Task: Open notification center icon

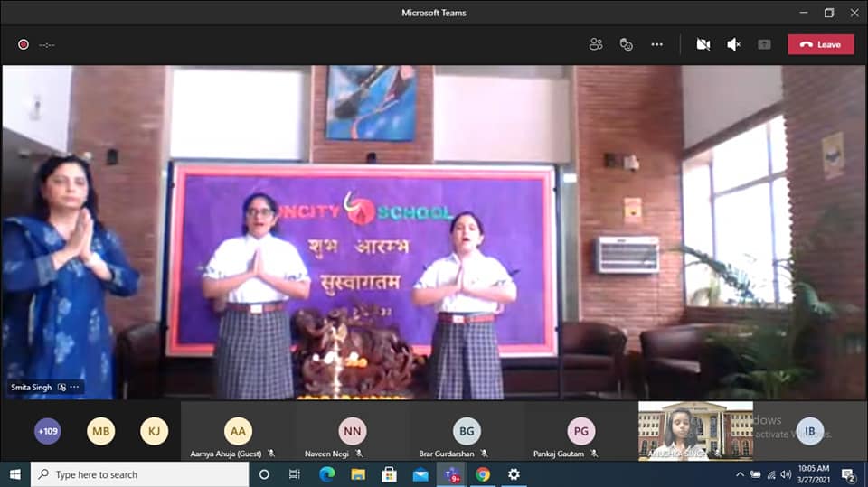Action: point(848,474)
